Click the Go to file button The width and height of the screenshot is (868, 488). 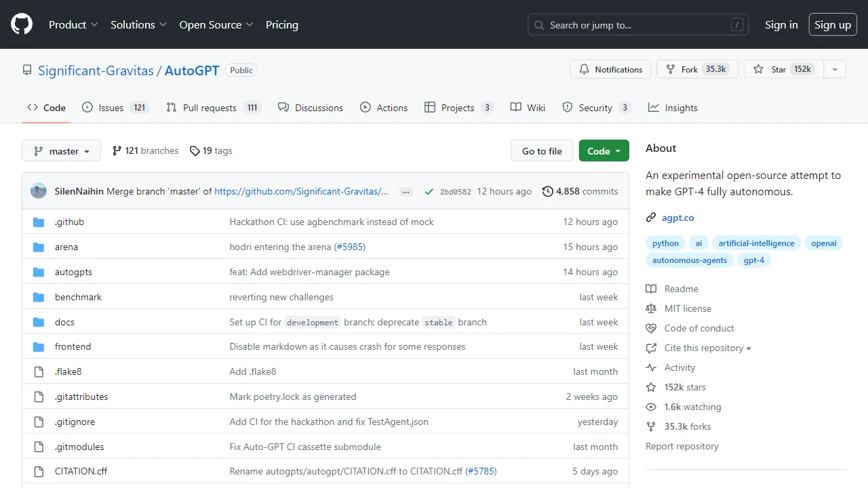[542, 151]
